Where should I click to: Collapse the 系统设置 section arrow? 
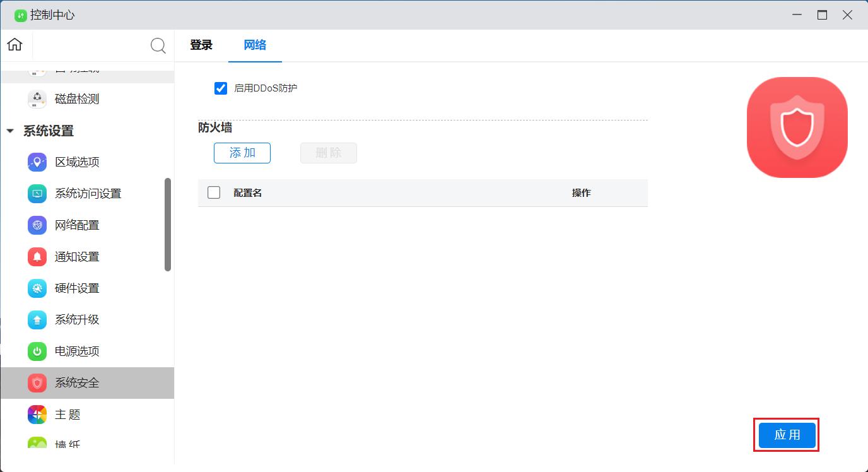pos(10,131)
